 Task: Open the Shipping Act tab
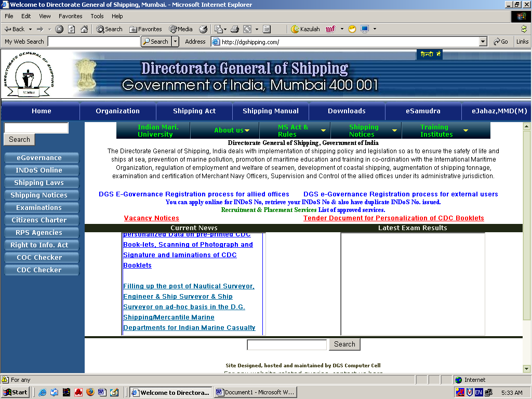pos(194,111)
